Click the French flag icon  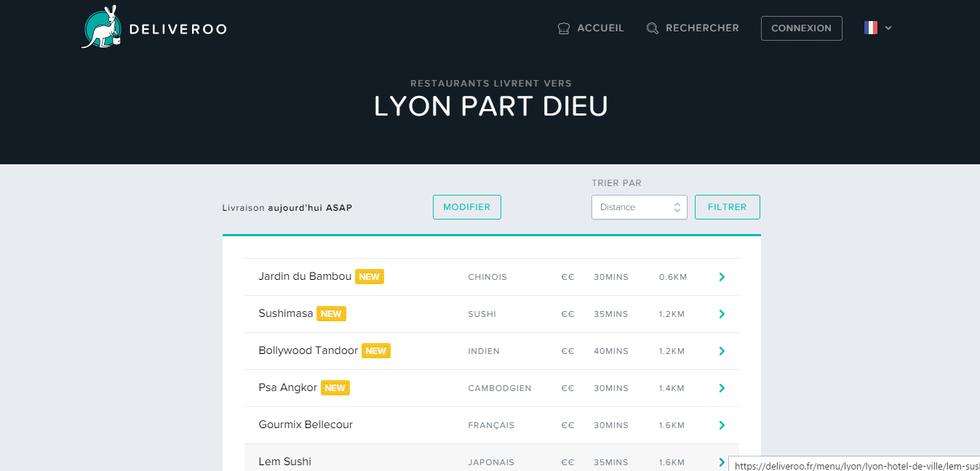(x=870, y=27)
